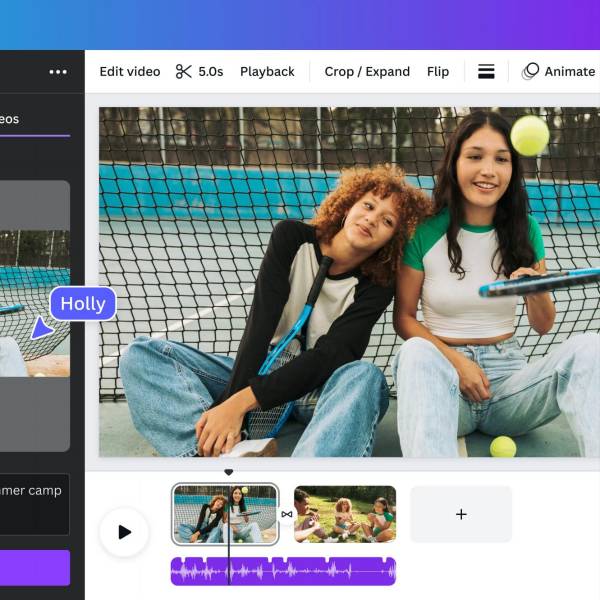Select Crop / Expand in the toolbar

click(x=367, y=72)
